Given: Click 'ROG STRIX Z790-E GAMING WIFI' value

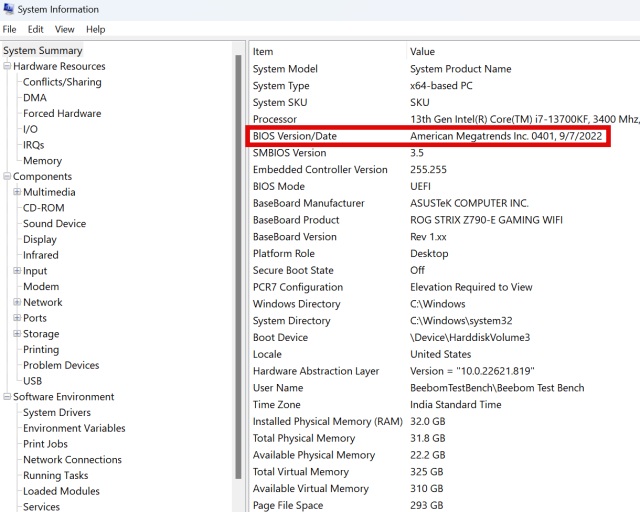Looking at the screenshot, I should (x=486, y=220).
